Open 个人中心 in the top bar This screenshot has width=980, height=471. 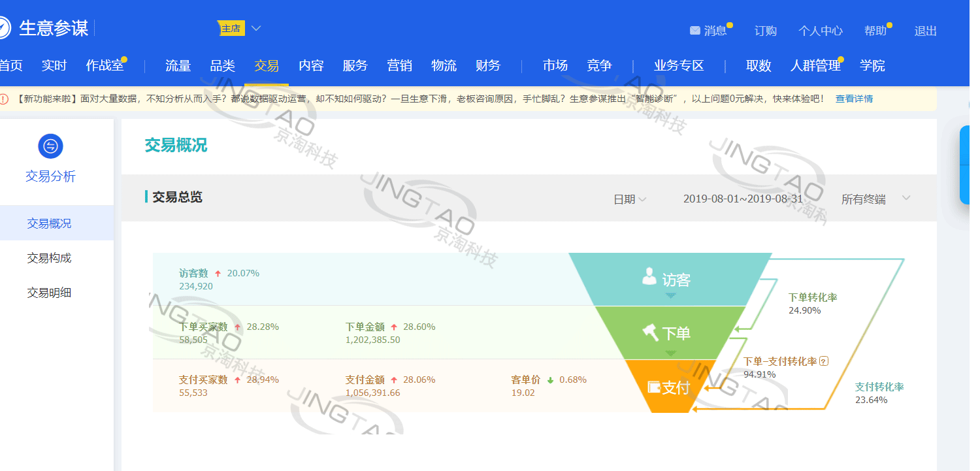(x=820, y=31)
